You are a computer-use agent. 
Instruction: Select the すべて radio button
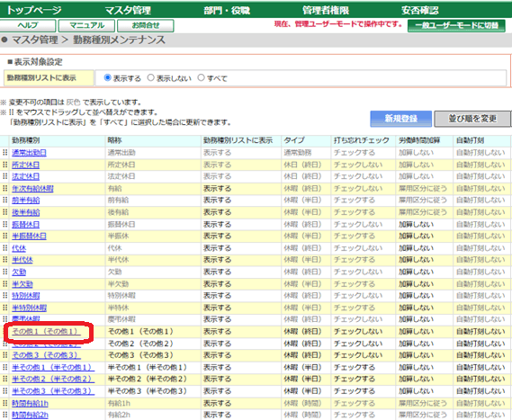[x=202, y=77]
